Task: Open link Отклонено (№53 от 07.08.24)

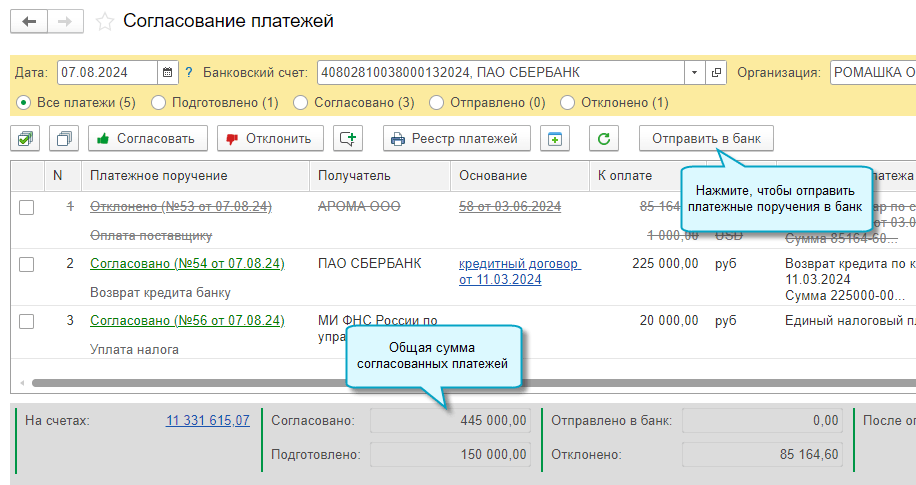Action: click(181, 206)
